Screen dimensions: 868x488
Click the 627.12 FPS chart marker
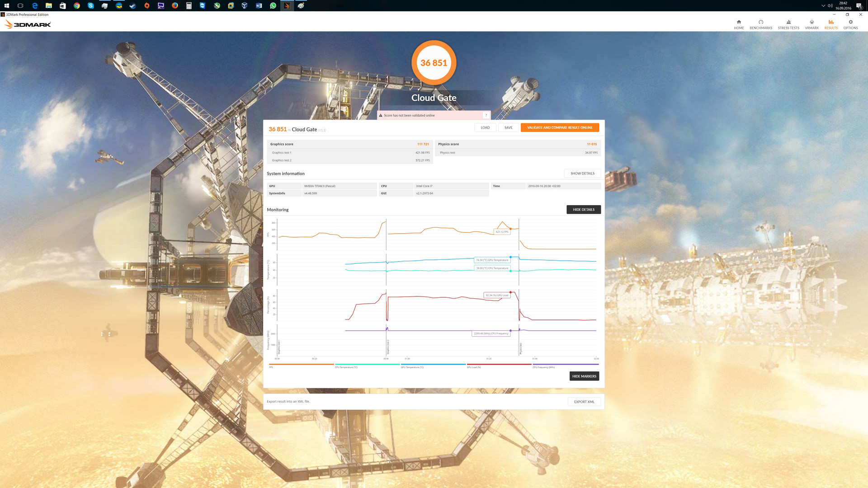point(502,232)
